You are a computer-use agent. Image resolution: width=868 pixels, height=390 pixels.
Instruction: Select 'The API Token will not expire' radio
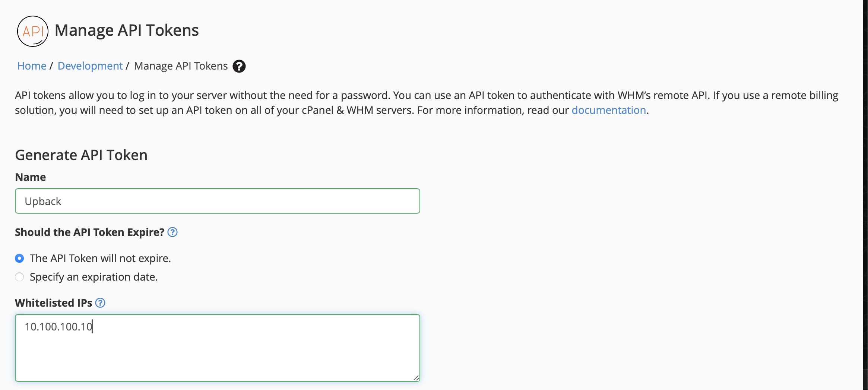(19, 258)
